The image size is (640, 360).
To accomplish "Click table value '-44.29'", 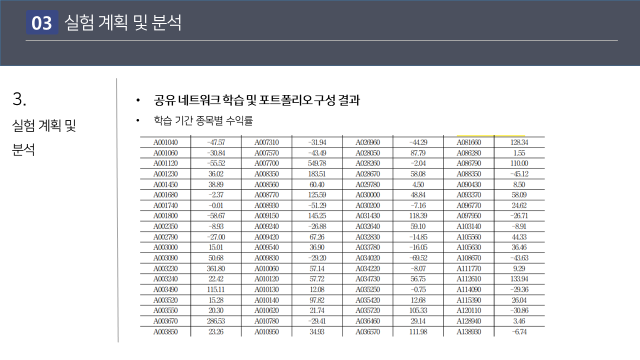I will (x=418, y=142).
